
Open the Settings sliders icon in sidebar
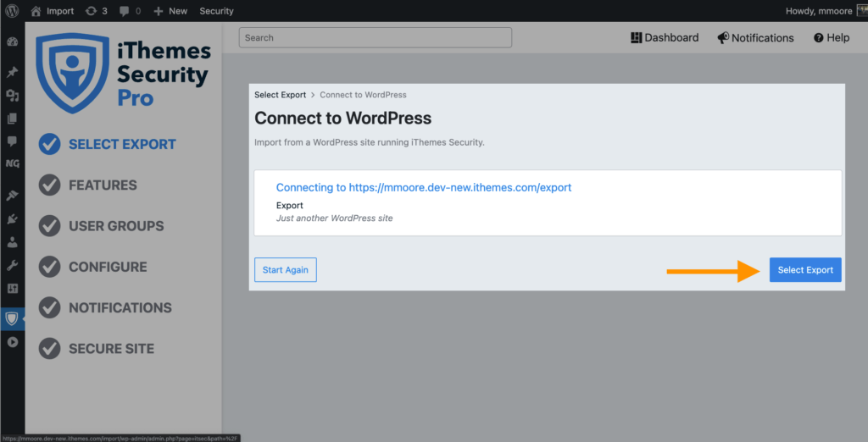pyautogui.click(x=12, y=288)
